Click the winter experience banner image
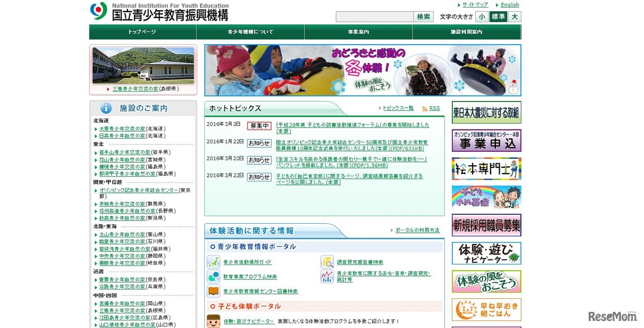 362,70
